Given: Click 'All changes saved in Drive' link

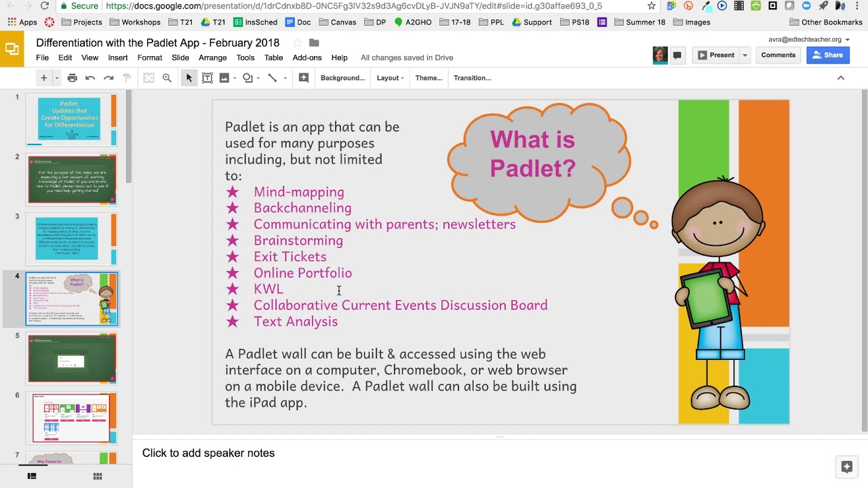Looking at the screenshot, I should coord(407,58).
